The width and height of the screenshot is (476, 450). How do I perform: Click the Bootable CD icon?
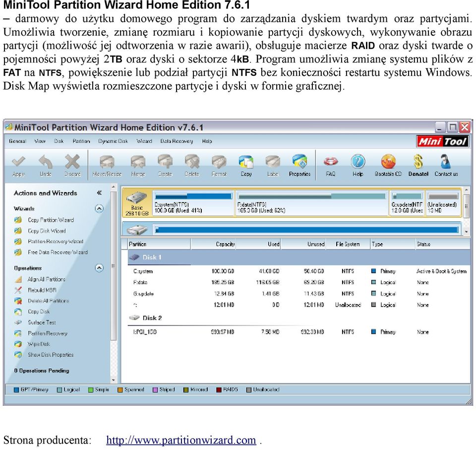click(388, 161)
